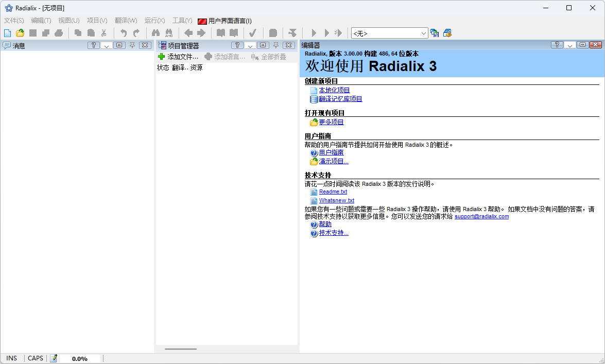The height and width of the screenshot is (364, 605).
Task: Expand the 编辑器 panel dropdown arrow
Action: click(569, 45)
